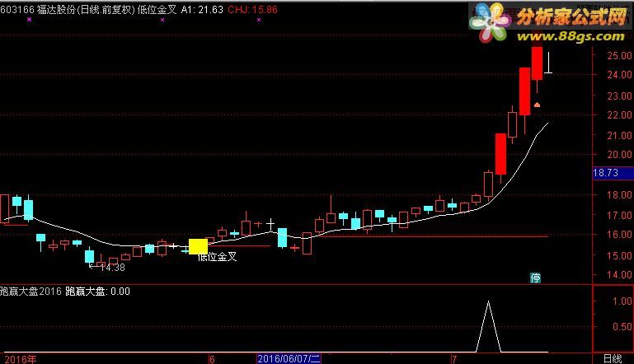Click the orange up-arrow signal marker

(537, 105)
